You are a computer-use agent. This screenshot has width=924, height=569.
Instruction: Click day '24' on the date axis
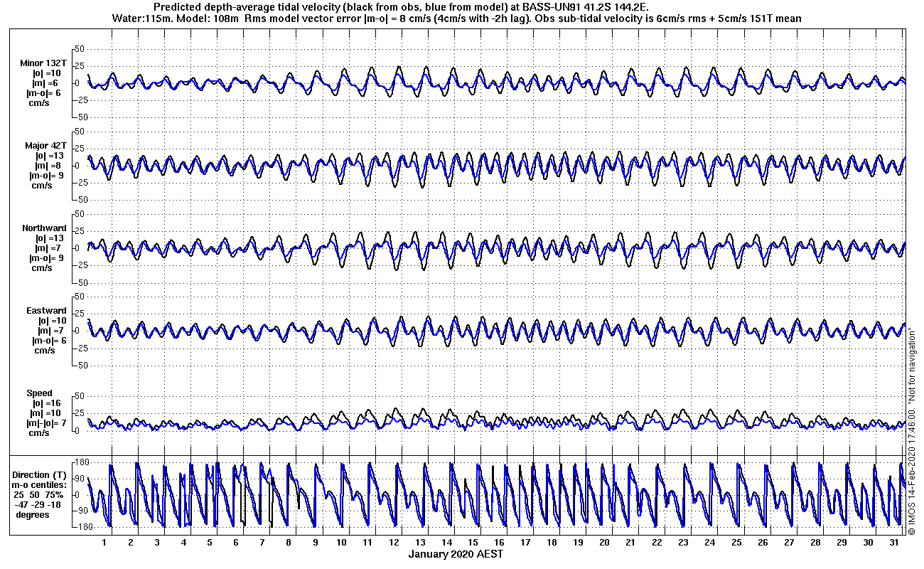(709, 542)
